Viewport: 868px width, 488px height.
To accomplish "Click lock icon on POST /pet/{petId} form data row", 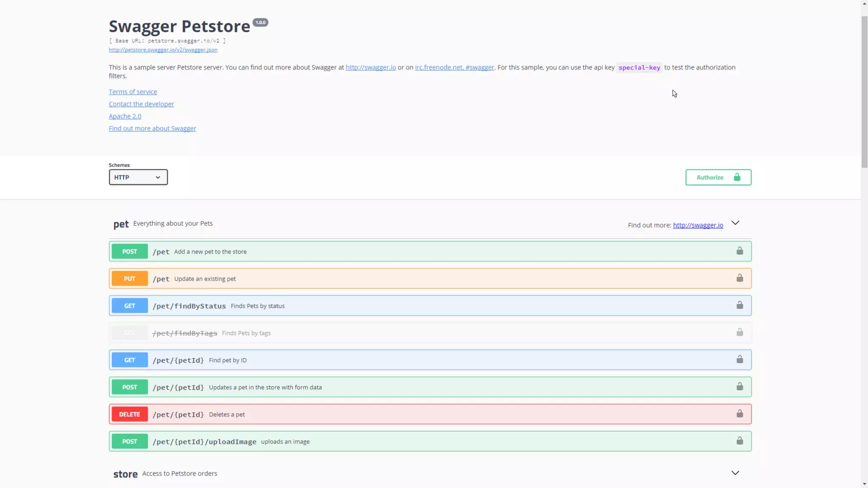I will pyautogui.click(x=740, y=387).
